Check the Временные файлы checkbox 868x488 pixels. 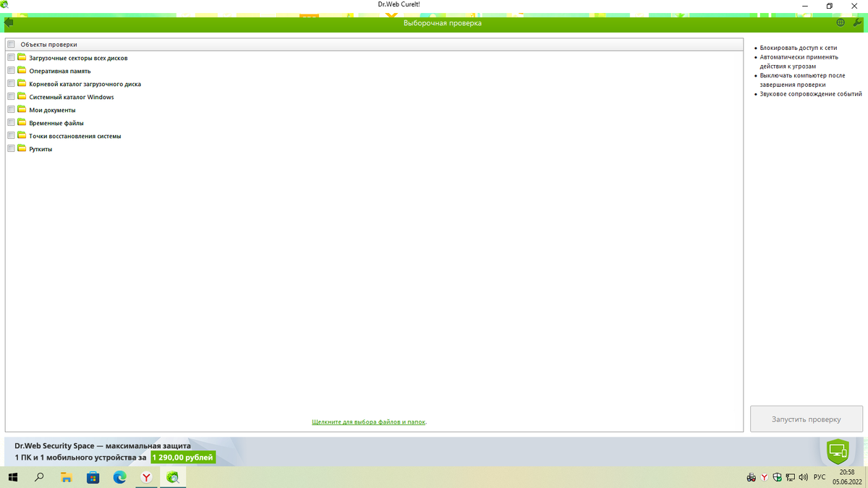coord(11,123)
